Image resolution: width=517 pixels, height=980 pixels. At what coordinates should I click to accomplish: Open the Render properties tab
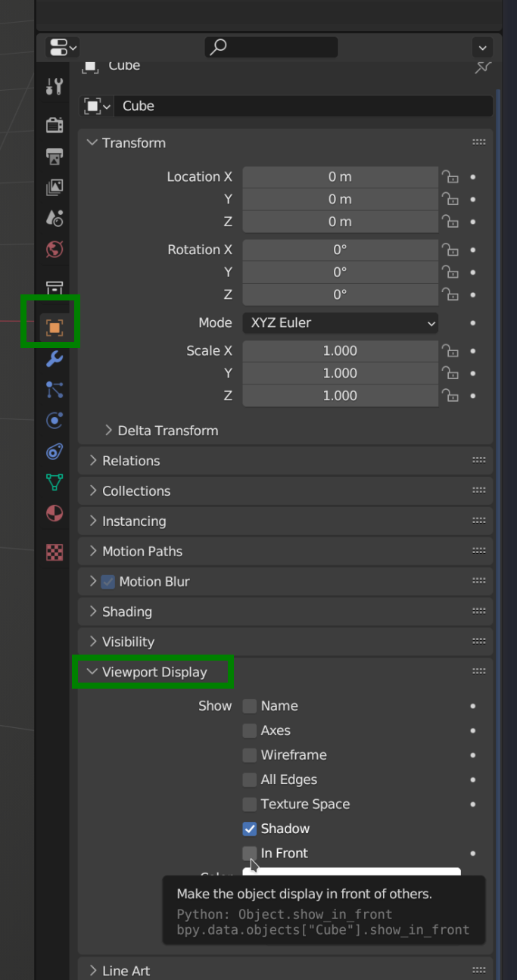coord(54,125)
